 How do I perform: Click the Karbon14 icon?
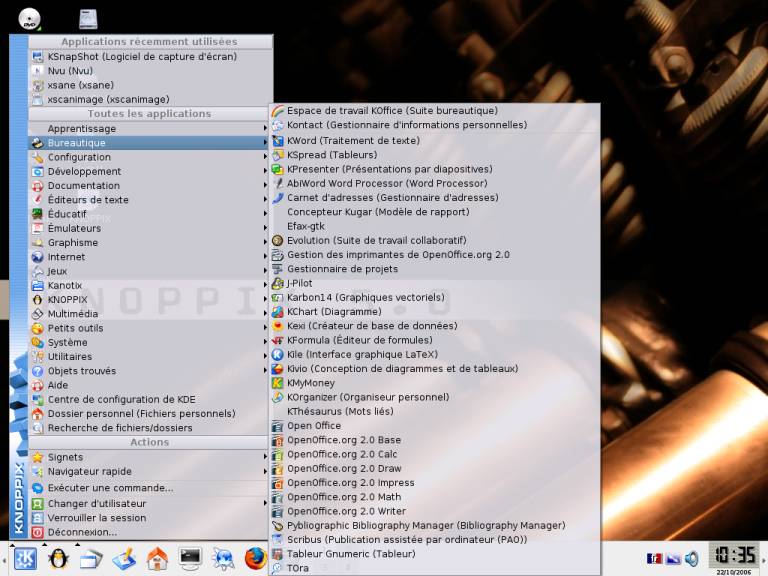click(278, 297)
